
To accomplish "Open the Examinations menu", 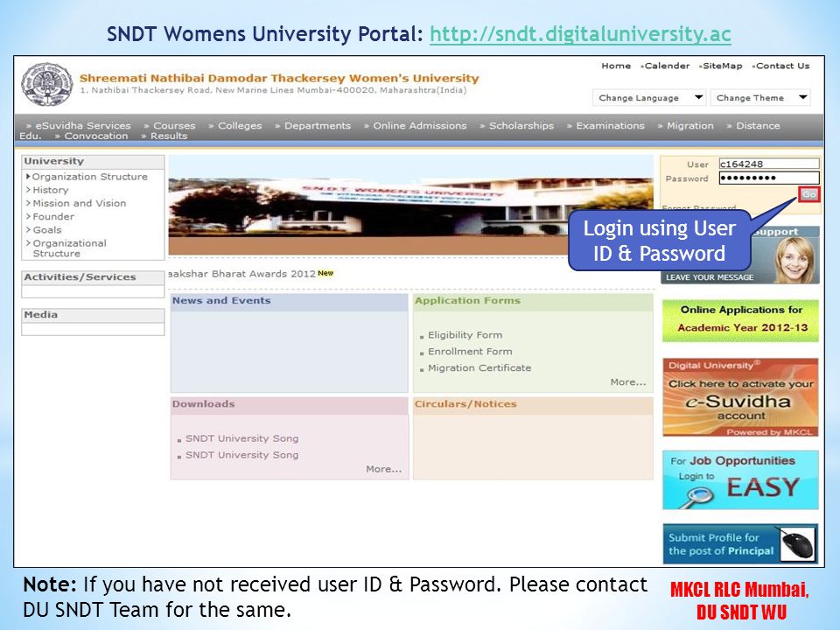I will 610,125.
